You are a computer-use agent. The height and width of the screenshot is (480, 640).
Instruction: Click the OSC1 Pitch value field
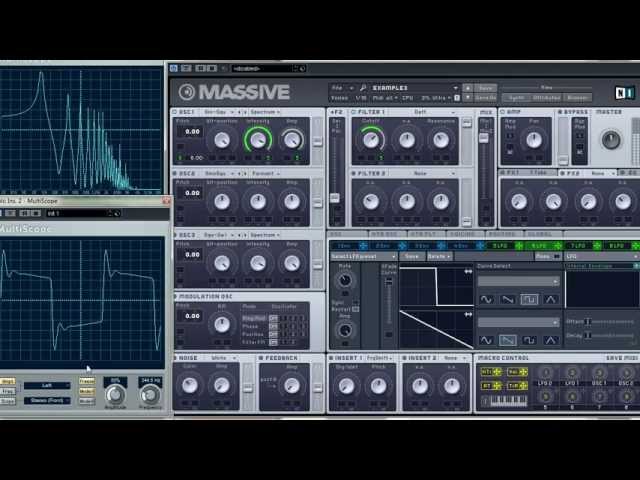tap(192, 131)
